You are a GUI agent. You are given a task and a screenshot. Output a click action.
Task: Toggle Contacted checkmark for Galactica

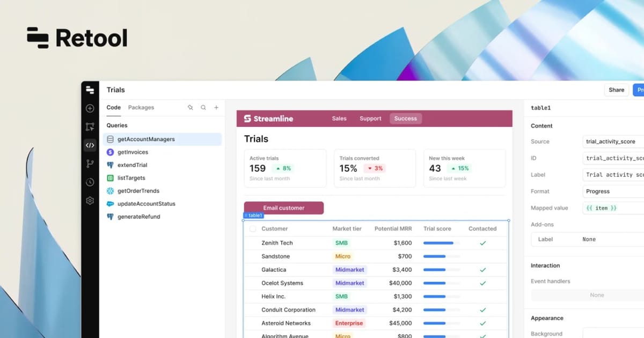(x=482, y=270)
